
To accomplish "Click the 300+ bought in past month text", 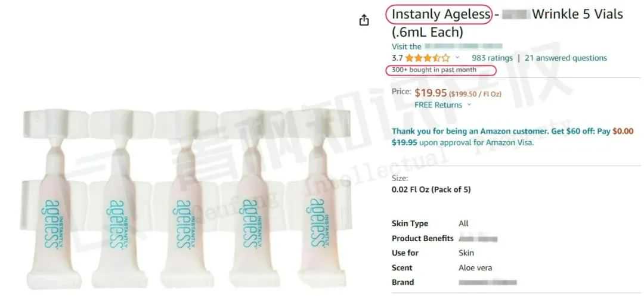I will 434,70.
